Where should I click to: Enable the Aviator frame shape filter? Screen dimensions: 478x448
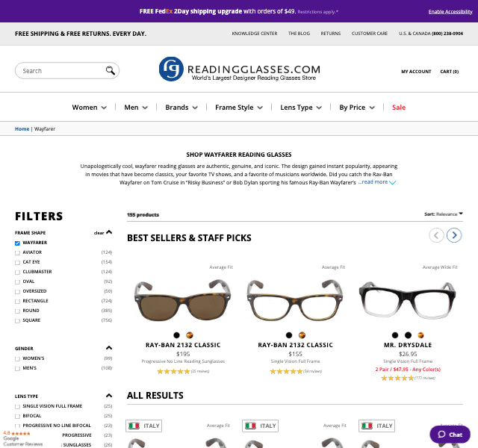pos(18,252)
